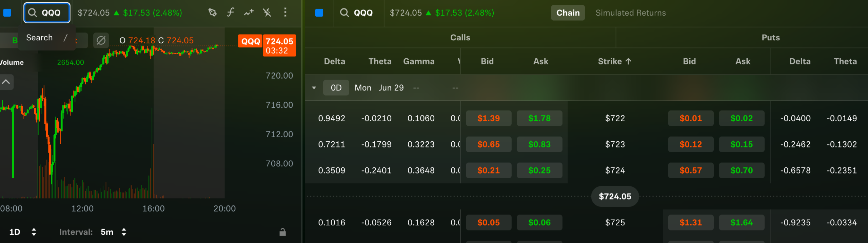Click the $724.05 current price marker pill
This screenshot has width=868, height=243.
click(x=615, y=197)
